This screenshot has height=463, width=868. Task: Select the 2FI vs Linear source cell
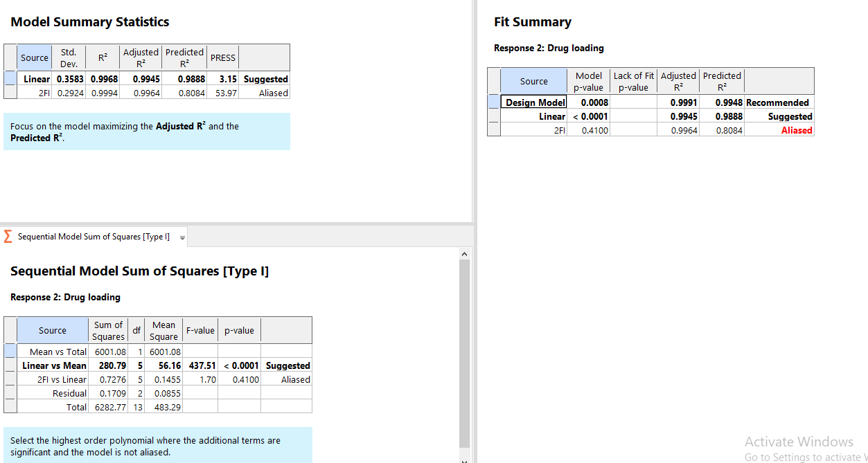[x=61, y=379]
